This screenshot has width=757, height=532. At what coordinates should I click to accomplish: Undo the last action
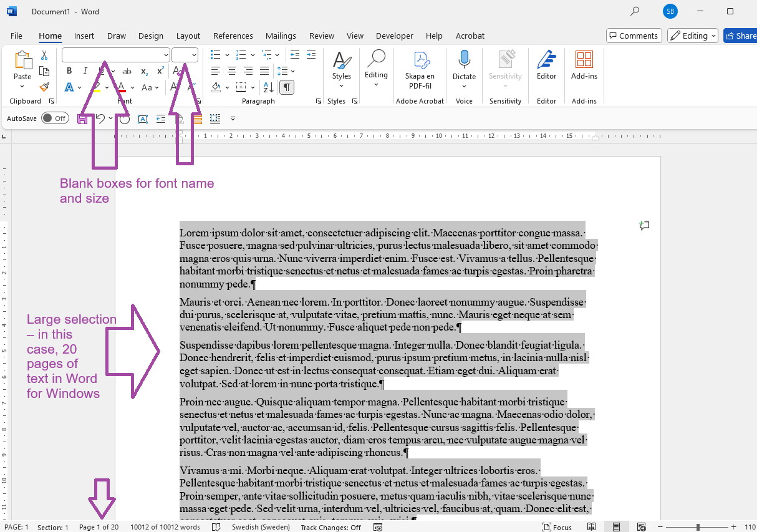(100, 118)
